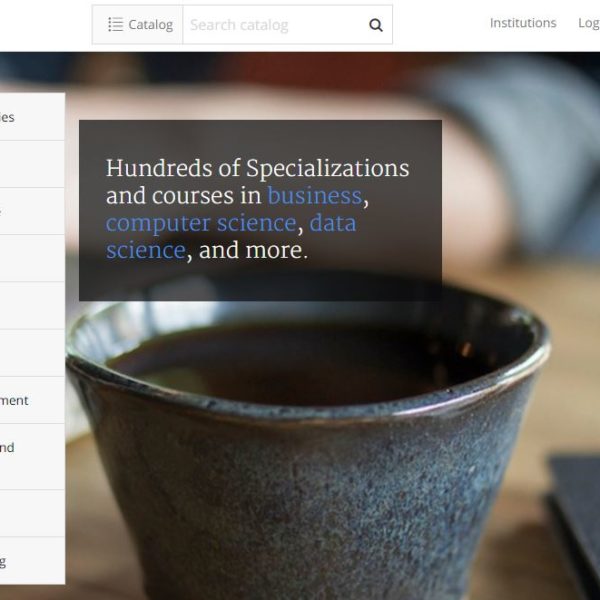The width and height of the screenshot is (600, 600).
Task: Select the sidebar category ending in 'ies'
Action: (32, 117)
